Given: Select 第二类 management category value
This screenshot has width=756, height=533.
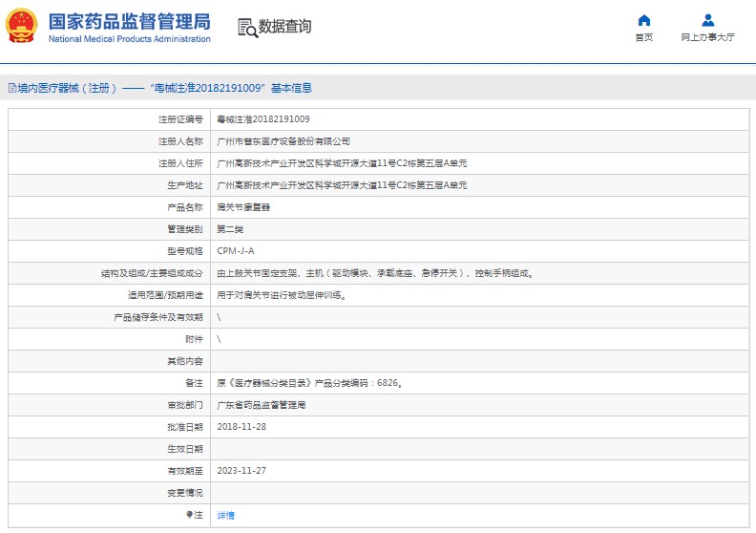Looking at the screenshot, I should pos(230,229).
